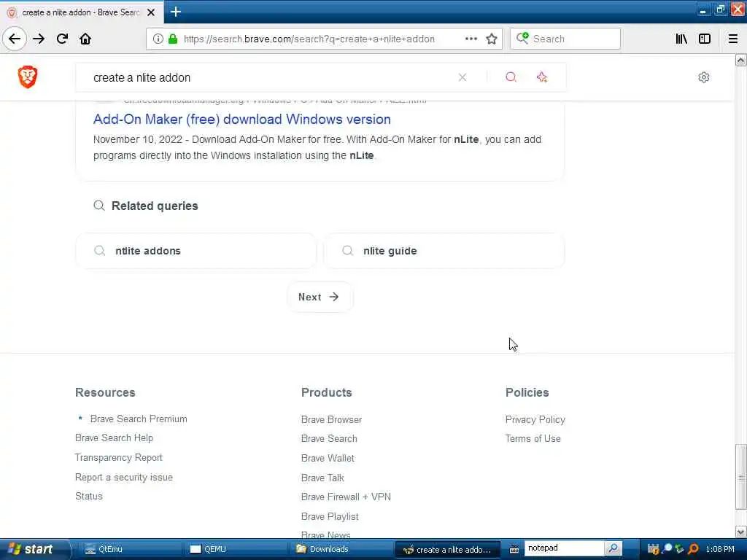Focus the browser Search box
This screenshot has width=747, height=560.
tap(565, 39)
